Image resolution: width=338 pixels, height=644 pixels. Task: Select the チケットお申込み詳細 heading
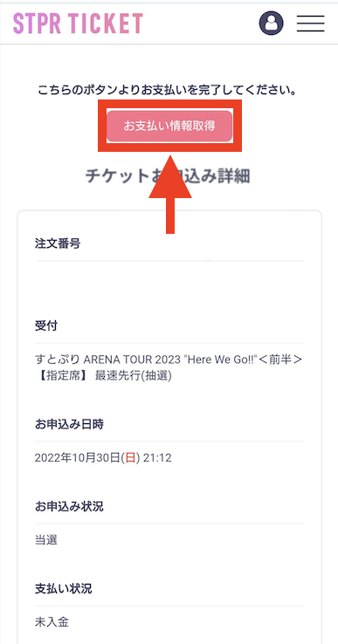[168, 176]
